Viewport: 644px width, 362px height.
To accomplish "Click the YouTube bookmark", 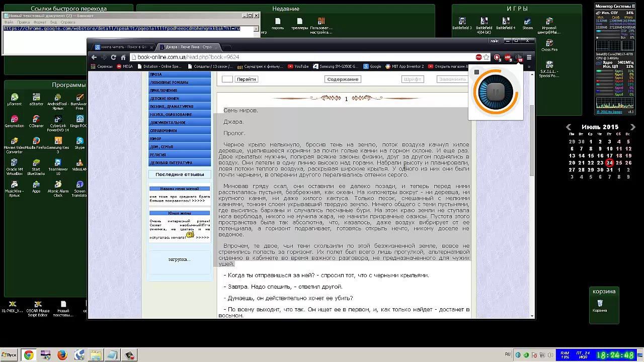I will click(298, 66).
